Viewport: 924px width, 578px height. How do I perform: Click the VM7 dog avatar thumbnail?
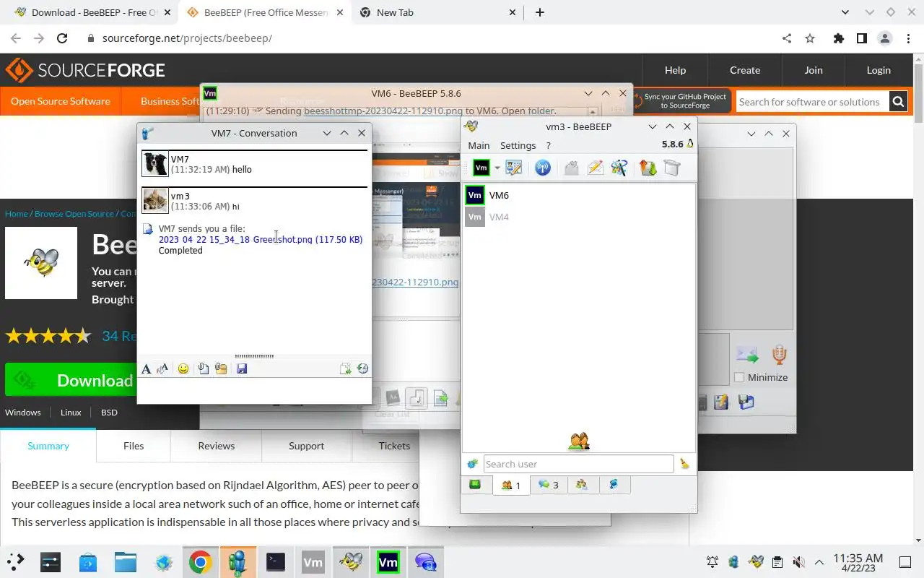[155, 164]
